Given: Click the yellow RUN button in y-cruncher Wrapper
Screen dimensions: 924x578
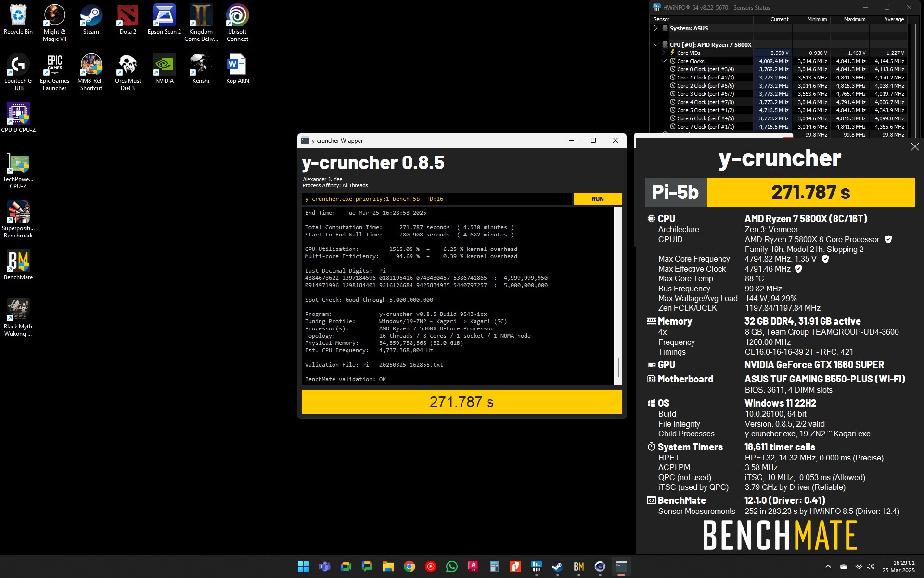Looking at the screenshot, I should point(598,199).
